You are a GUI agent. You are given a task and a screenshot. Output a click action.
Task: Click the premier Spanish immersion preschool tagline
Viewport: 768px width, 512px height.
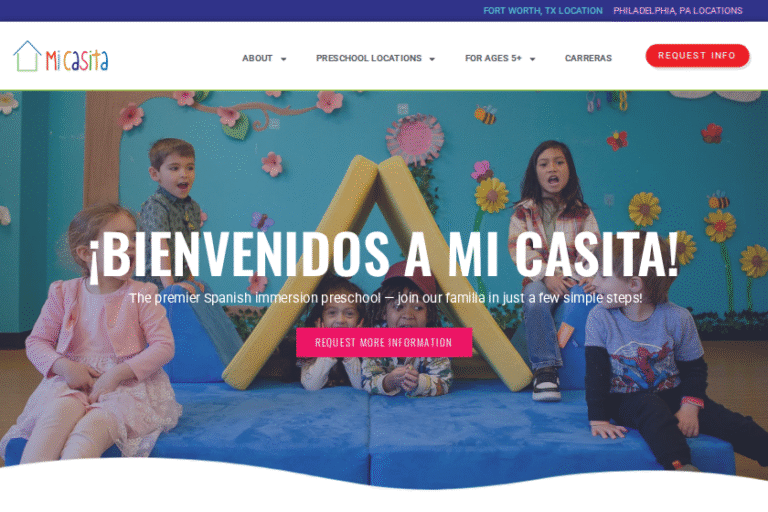click(385, 298)
